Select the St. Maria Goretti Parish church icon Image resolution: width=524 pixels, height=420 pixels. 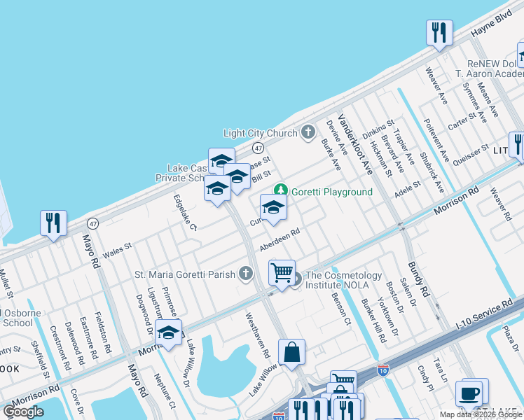pyautogui.click(x=246, y=274)
